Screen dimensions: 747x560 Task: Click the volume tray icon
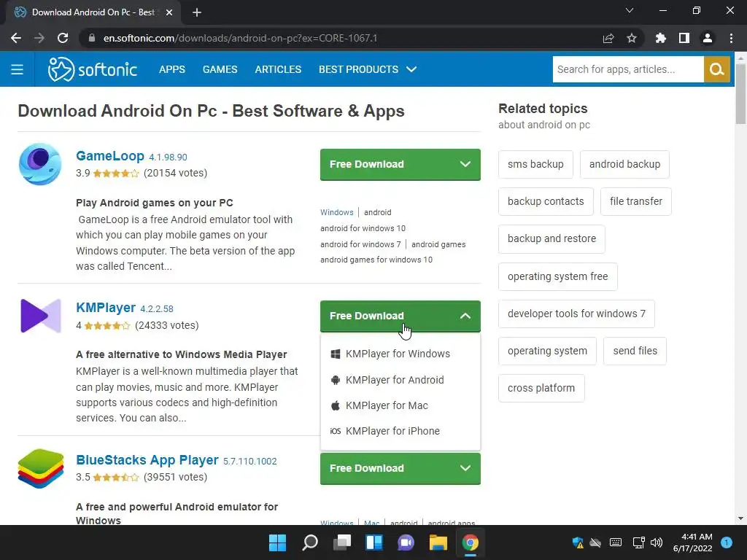tap(657, 542)
